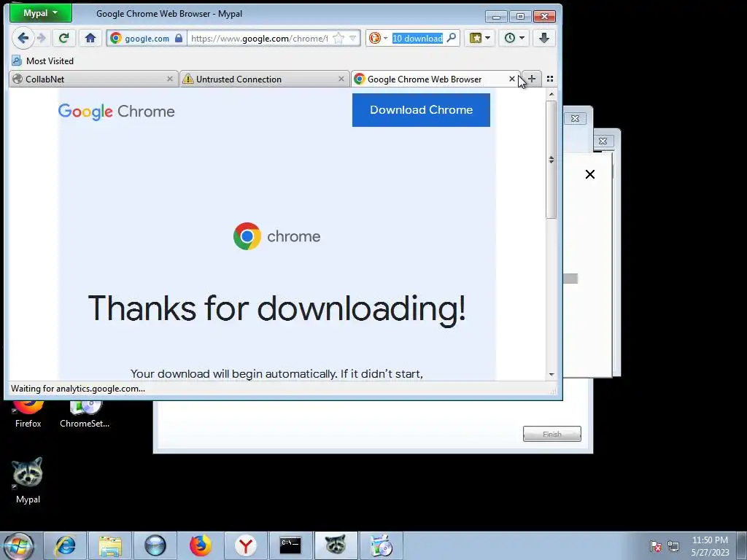Click the Mypal raccoon taskbar icon
Viewport: 747px width, 560px height.
[336, 545]
